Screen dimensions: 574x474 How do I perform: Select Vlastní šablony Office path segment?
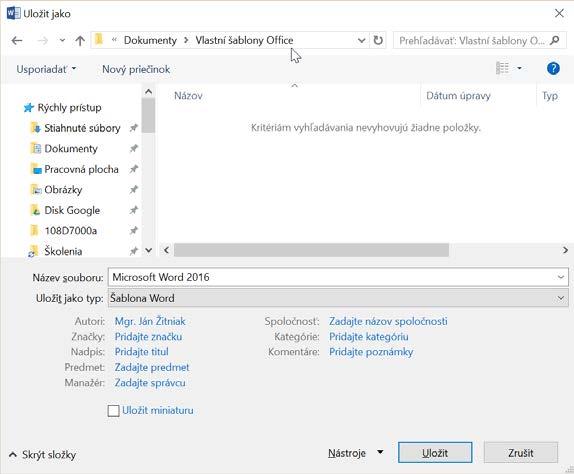(x=244, y=40)
